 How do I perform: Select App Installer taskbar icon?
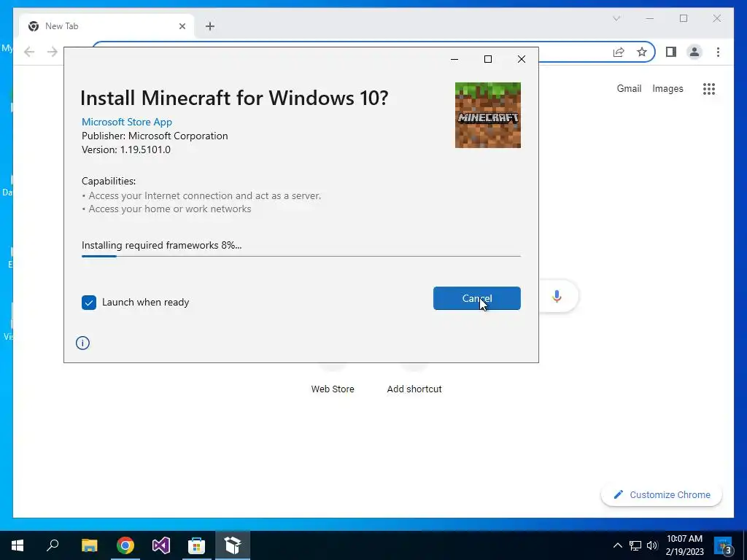[233, 545]
